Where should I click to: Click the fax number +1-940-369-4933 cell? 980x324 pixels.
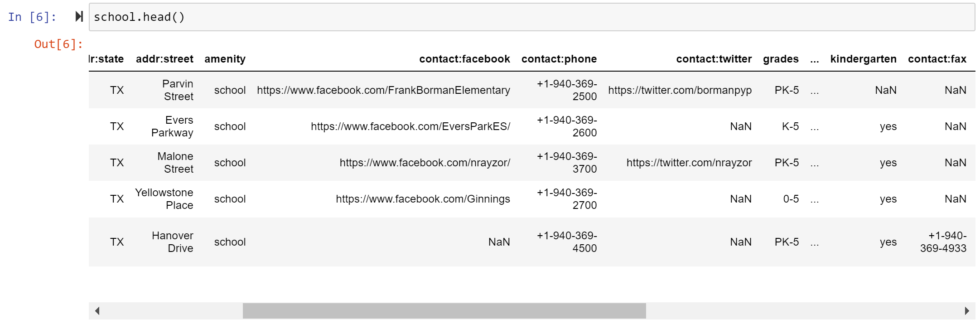(x=943, y=242)
